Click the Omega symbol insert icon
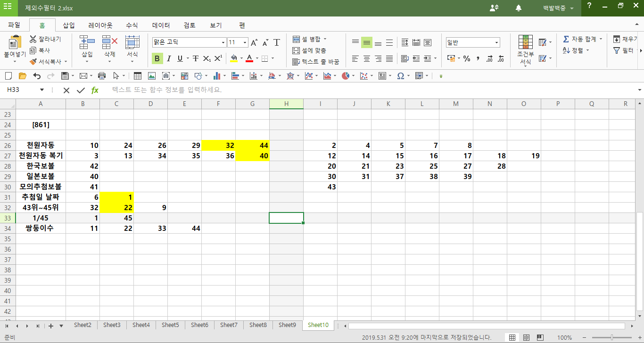The image size is (644, 343). [x=400, y=76]
